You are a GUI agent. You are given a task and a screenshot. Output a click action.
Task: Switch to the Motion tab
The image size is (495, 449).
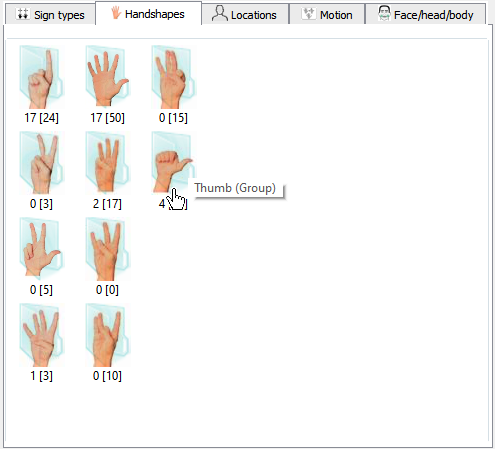(x=327, y=15)
